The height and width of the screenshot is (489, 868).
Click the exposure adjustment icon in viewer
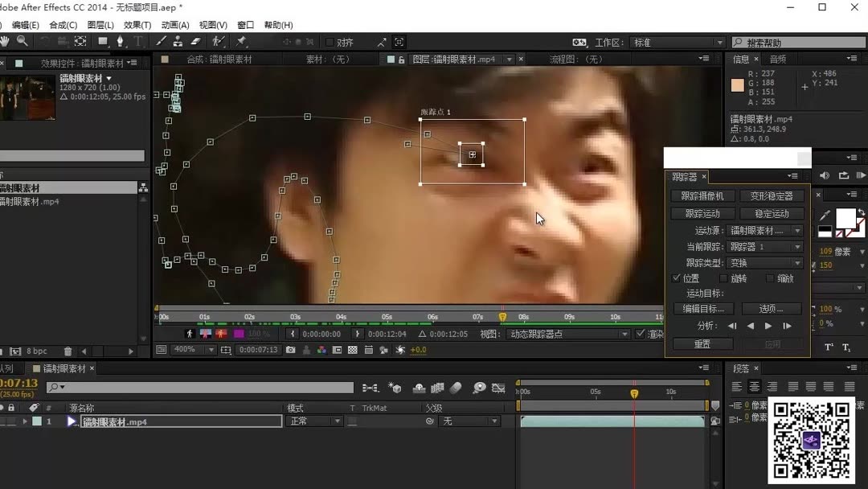401,349
